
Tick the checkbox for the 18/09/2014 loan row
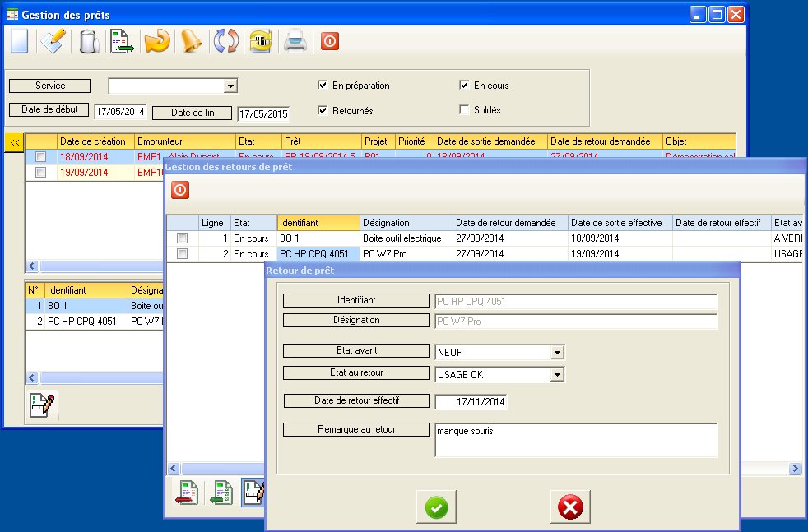(x=40, y=156)
